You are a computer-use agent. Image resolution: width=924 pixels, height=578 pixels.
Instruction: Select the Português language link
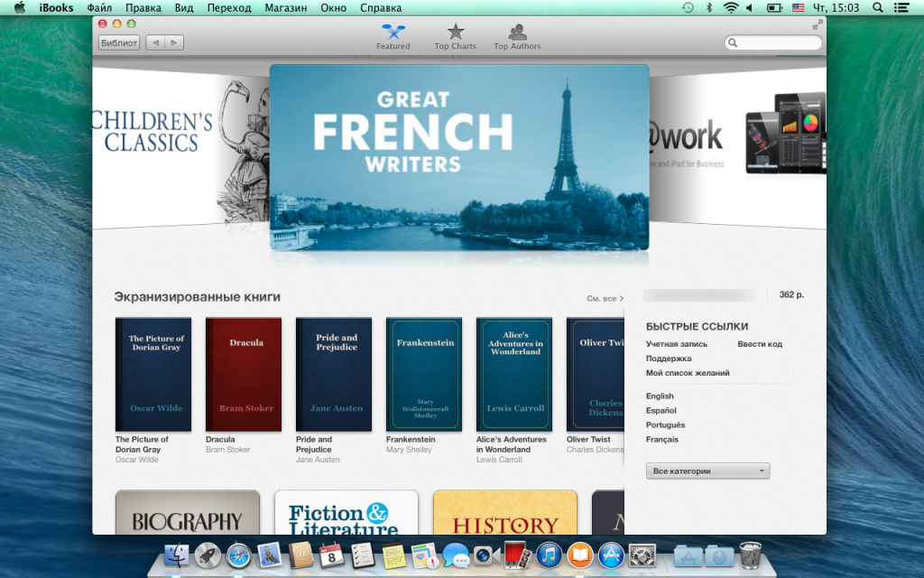[665, 425]
